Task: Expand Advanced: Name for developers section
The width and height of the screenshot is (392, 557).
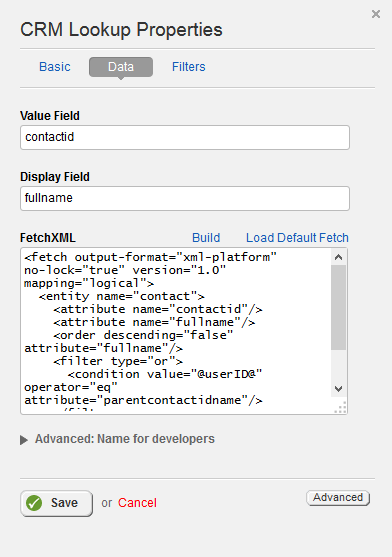Action: click(x=118, y=439)
